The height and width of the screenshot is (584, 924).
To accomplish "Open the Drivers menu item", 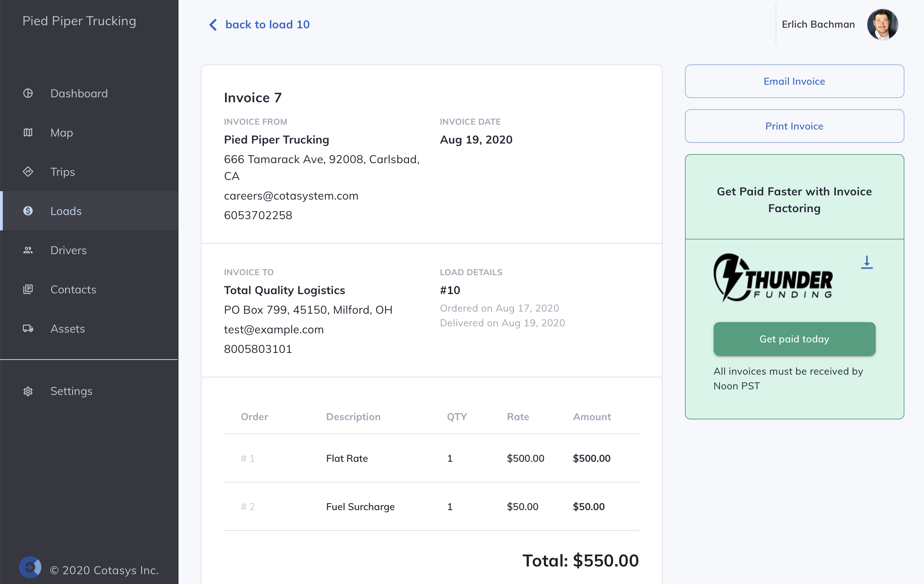I will click(68, 250).
